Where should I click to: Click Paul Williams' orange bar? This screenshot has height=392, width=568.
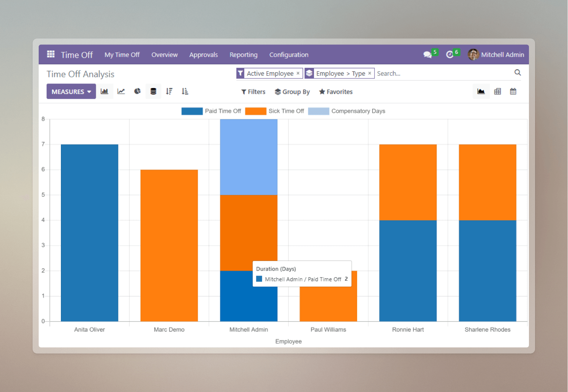(x=328, y=304)
